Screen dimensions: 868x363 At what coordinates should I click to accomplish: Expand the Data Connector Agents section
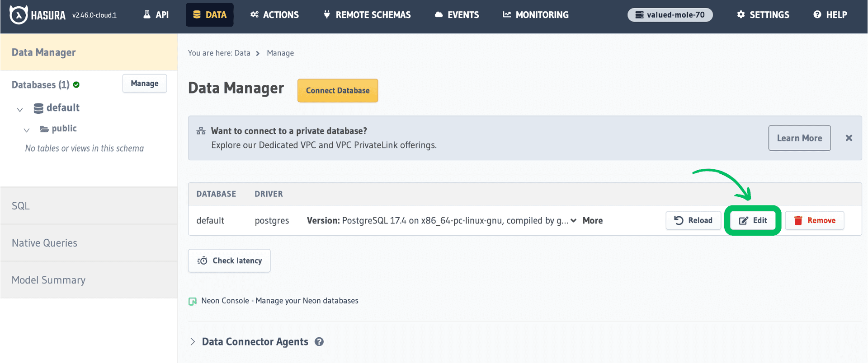pyautogui.click(x=193, y=342)
